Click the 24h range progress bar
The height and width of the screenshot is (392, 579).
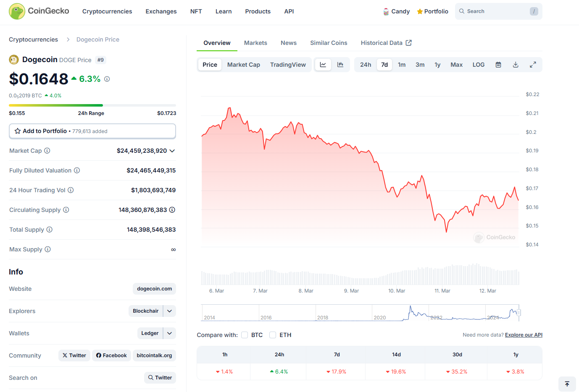pos(92,105)
